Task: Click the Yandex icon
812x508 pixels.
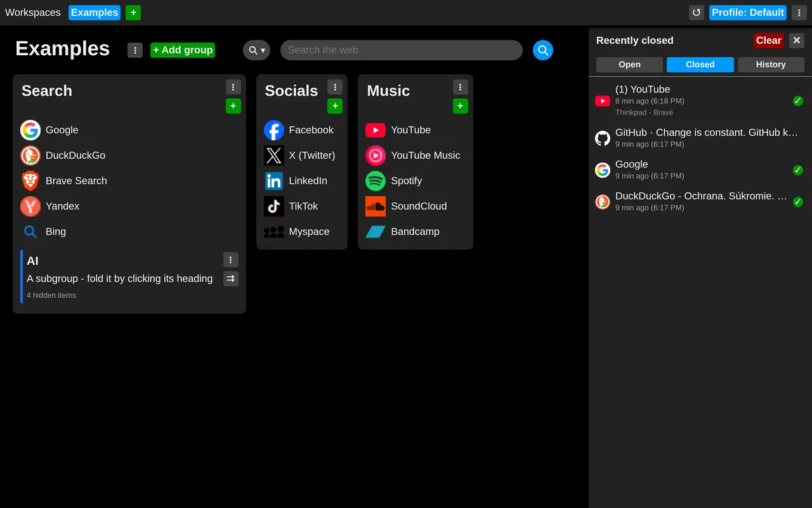Action: [30, 206]
